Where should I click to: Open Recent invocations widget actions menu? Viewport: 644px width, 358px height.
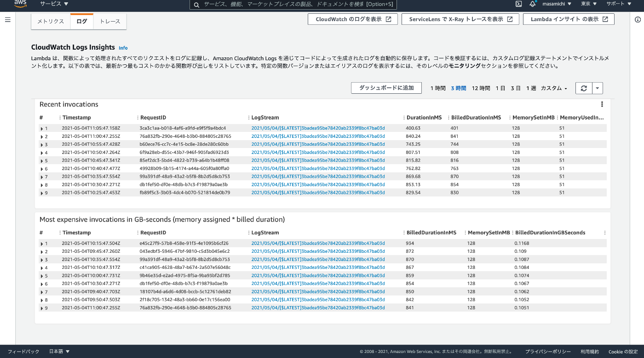[602, 104]
